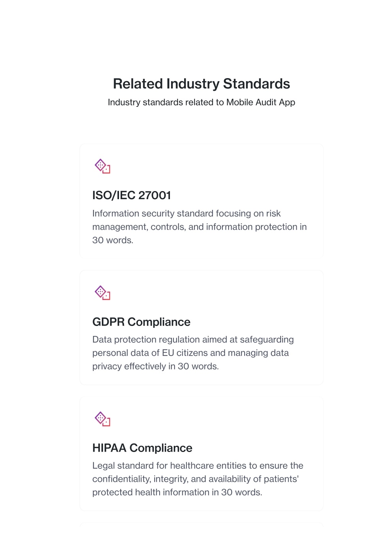Click 'management, controls, and information protection' line
Image resolution: width=392 pixels, height=555 pixels.
click(x=199, y=227)
